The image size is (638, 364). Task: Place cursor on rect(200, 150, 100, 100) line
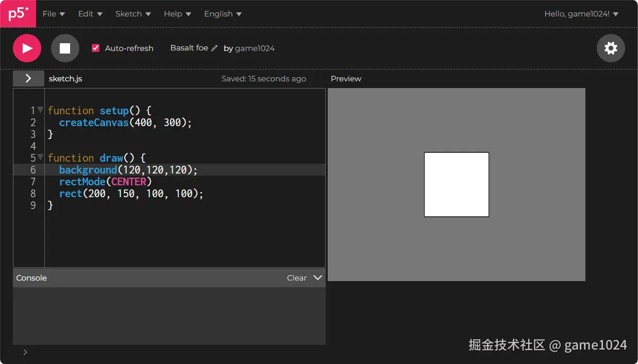(131, 194)
